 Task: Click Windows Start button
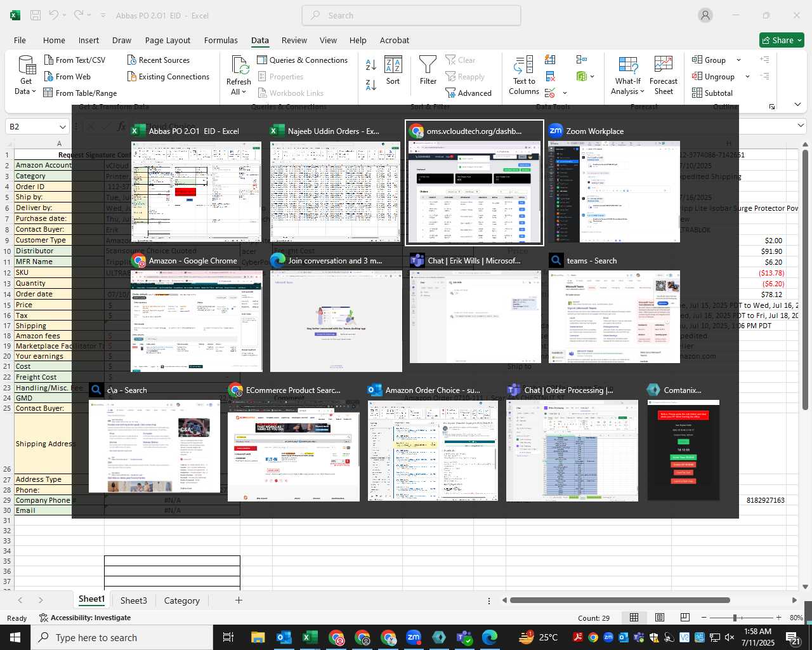pos(15,637)
